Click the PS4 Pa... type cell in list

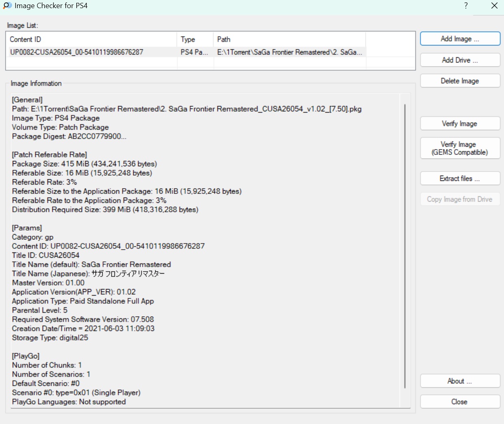pos(194,52)
